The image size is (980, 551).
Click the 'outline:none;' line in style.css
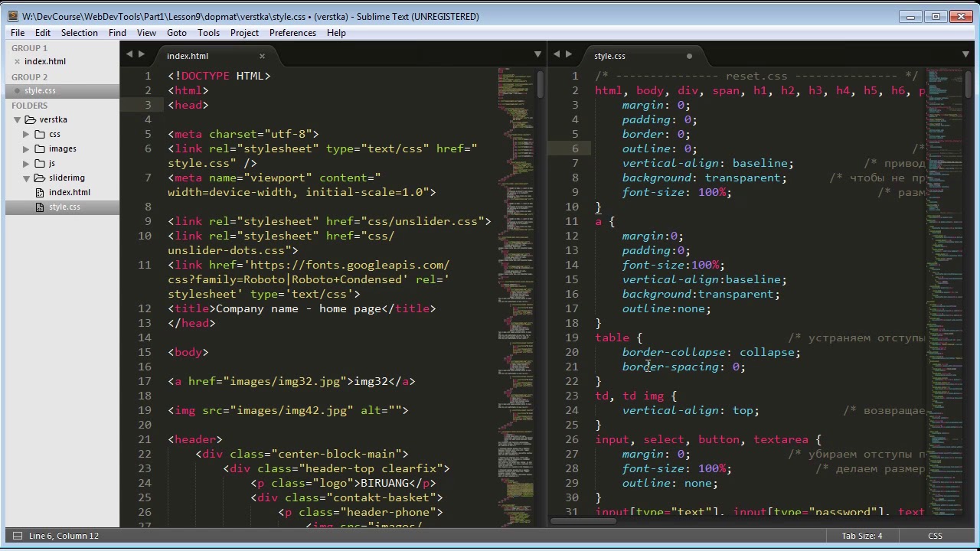pos(666,308)
